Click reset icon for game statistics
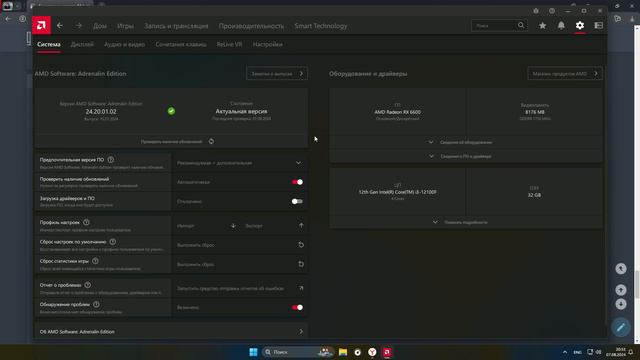 click(x=301, y=264)
